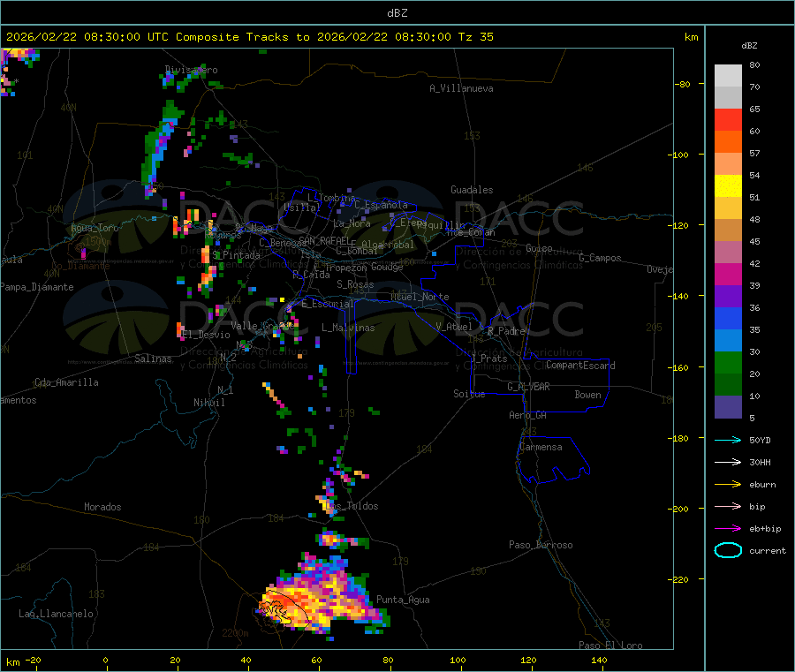
Task: Click the 'Guadales' map label
Action: pyautogui.click(x=472, y=190)
